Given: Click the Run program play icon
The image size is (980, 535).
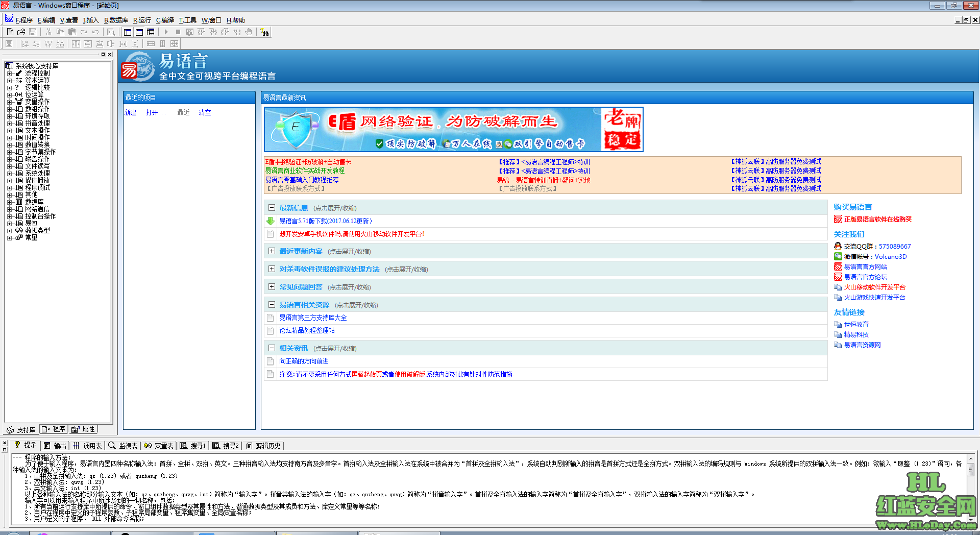Looking at the screenshot, I should (x=166, y=32).
